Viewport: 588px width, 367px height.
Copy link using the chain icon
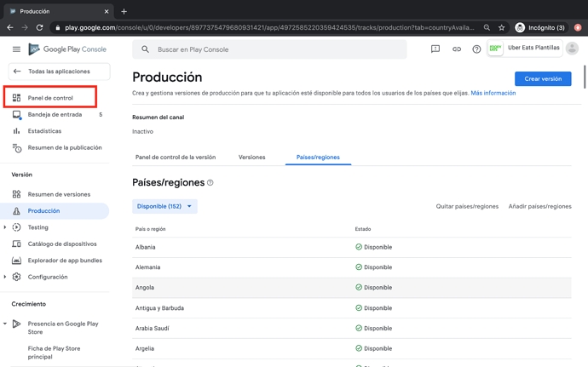(x=456, y=49)
